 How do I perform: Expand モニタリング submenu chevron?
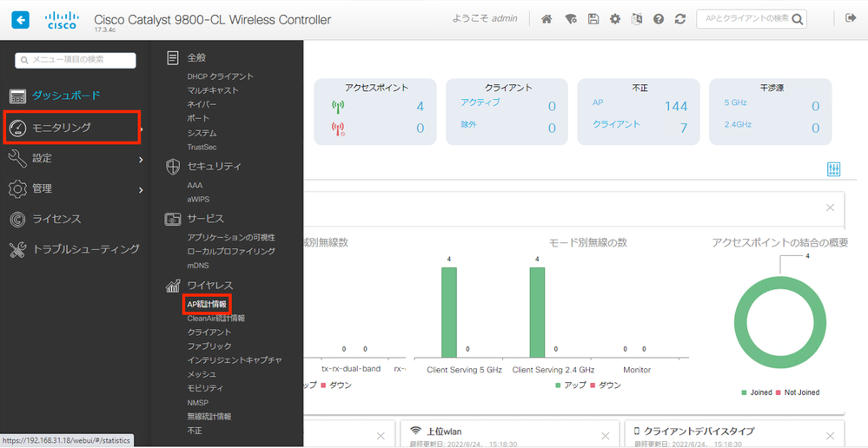(142, 129)
